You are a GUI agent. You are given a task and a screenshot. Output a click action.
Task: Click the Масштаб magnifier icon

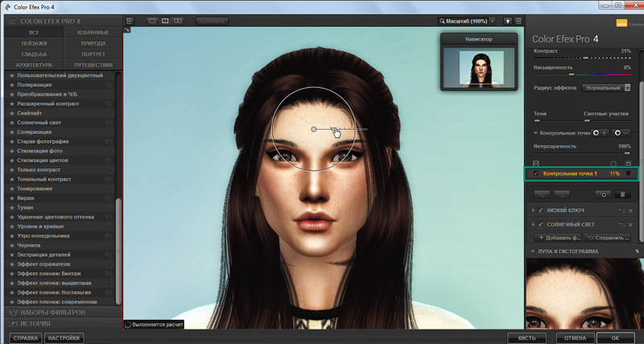click(442, 21)
